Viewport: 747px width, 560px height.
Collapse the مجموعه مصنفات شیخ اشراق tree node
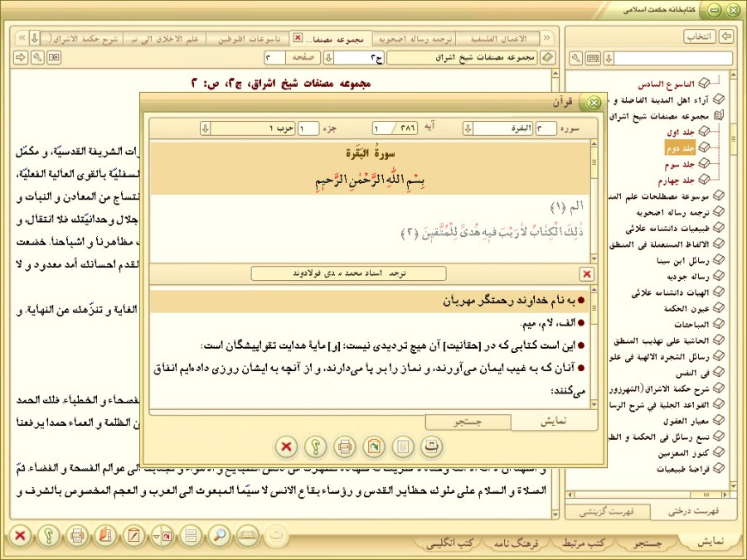pyautogui.click(x=719, y=116)
